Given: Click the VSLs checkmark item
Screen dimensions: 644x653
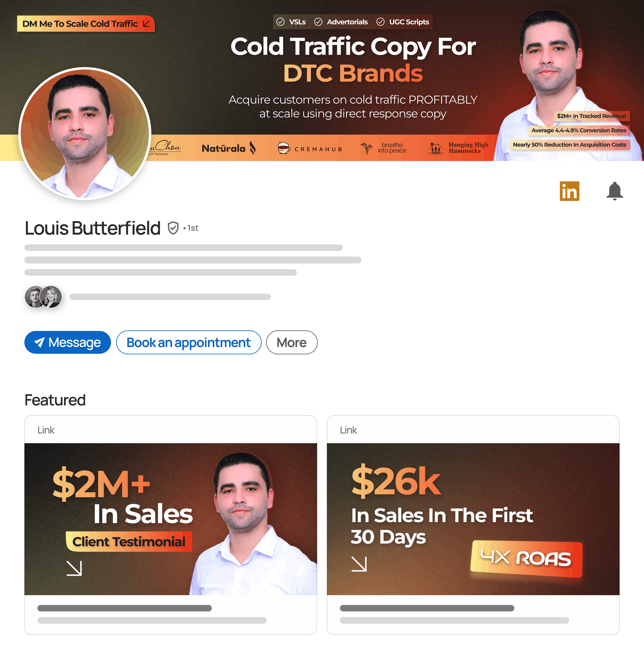Looking at the screenshot, I should point(291,22).
